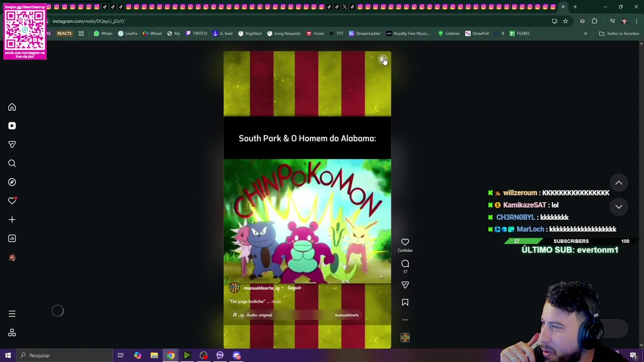Like the reel with heart icon
The height and width of the screenshot is (362, 644).
click(x=405, y=242)
